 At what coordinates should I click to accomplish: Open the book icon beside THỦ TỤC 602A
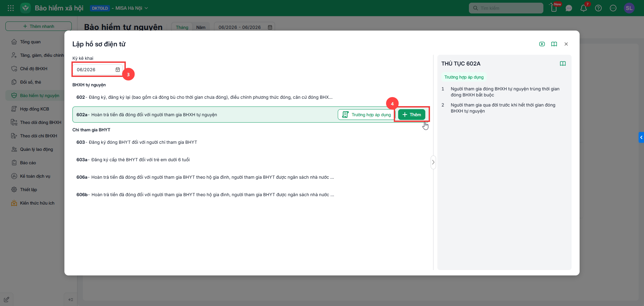563,63
